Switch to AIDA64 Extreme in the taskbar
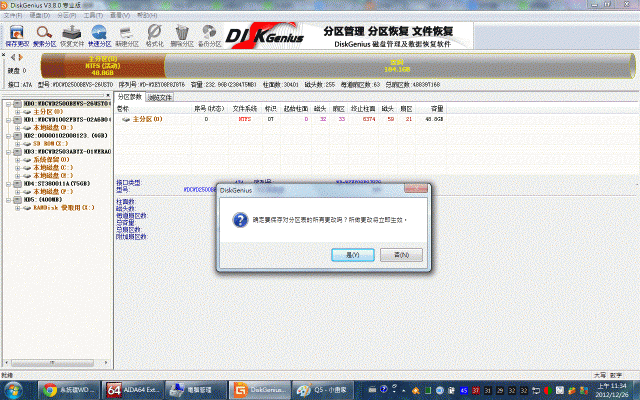Viewport: 640px width, 400px height. [x=133, y=390]
